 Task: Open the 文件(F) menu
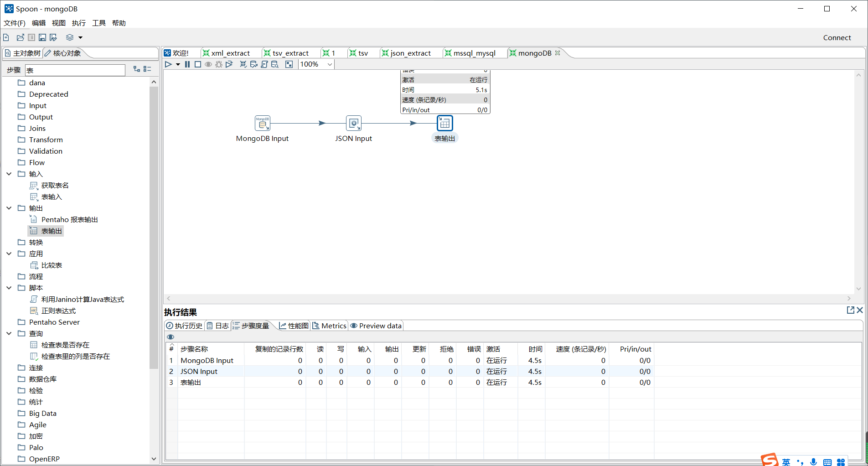coord(15,23)
